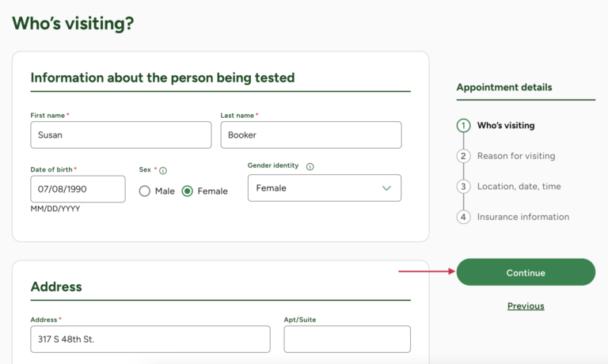Click the First name field
Screen dimensions: 608x364
120,135
